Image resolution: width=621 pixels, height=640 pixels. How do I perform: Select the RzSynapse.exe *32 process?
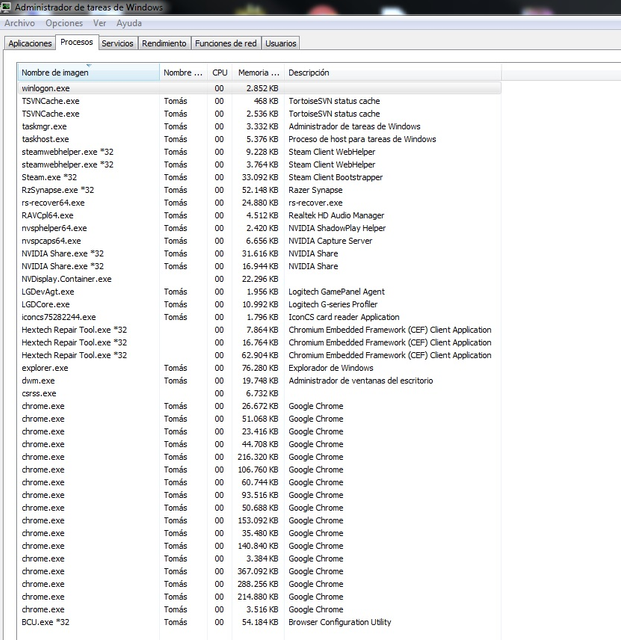[260, 190]
